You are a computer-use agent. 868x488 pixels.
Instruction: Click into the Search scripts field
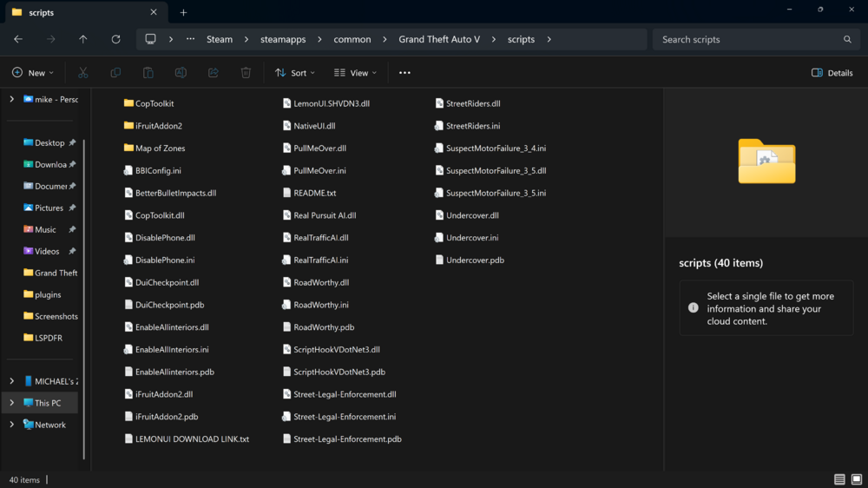[x=756, y=39]
